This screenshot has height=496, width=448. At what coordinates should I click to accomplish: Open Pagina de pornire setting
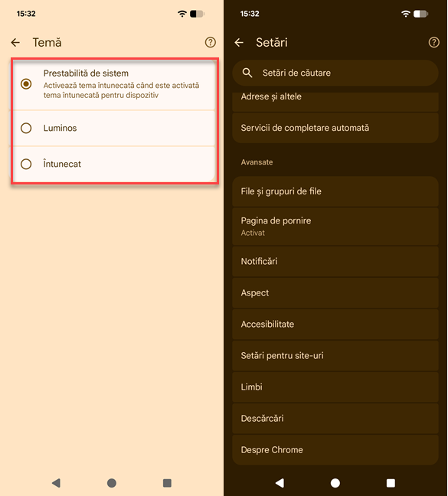(x=335, y=226)
